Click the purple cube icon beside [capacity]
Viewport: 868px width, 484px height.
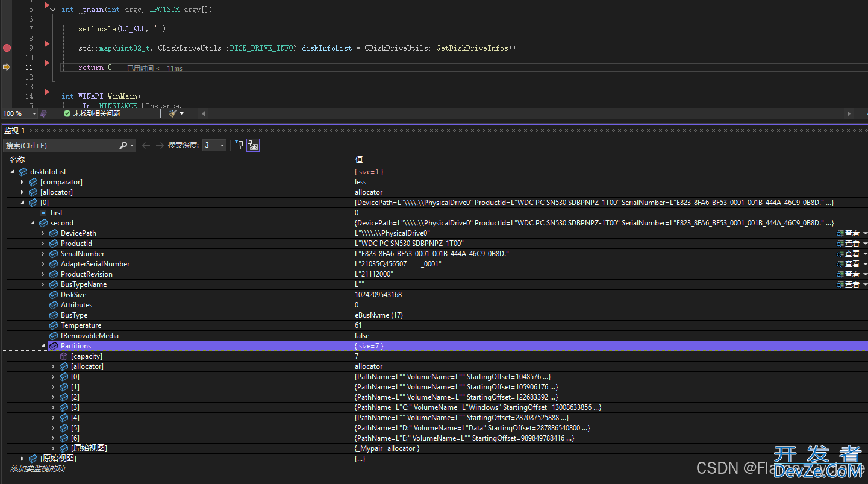(64, 356)
